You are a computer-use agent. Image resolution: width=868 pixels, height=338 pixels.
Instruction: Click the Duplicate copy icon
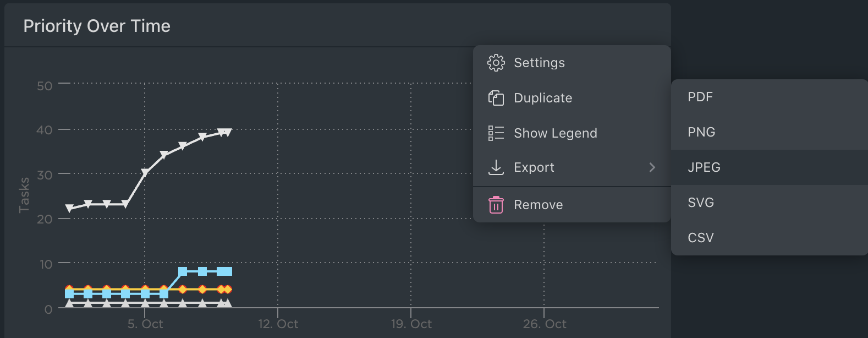[496, 98]
